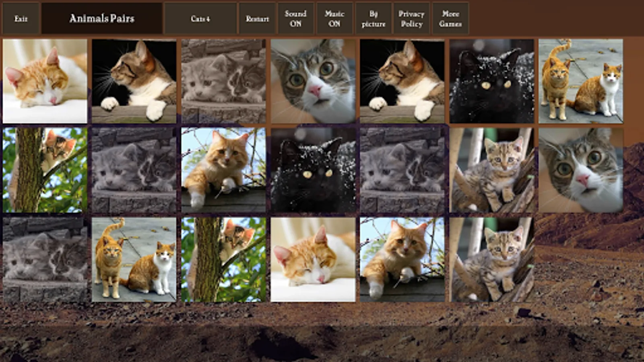Select the wide-eyed cat closeup card in middle row
644x362 pixels.
click(581, 170)
